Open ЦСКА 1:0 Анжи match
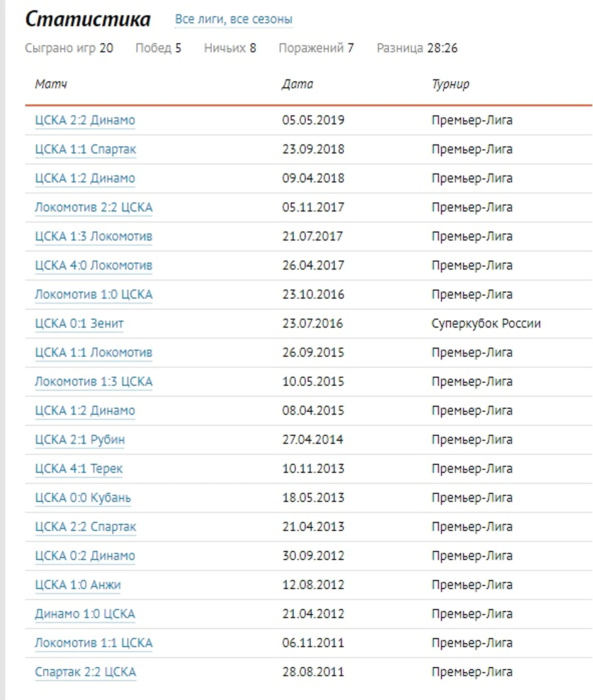593x700 pixels. [x=78, y=585]
